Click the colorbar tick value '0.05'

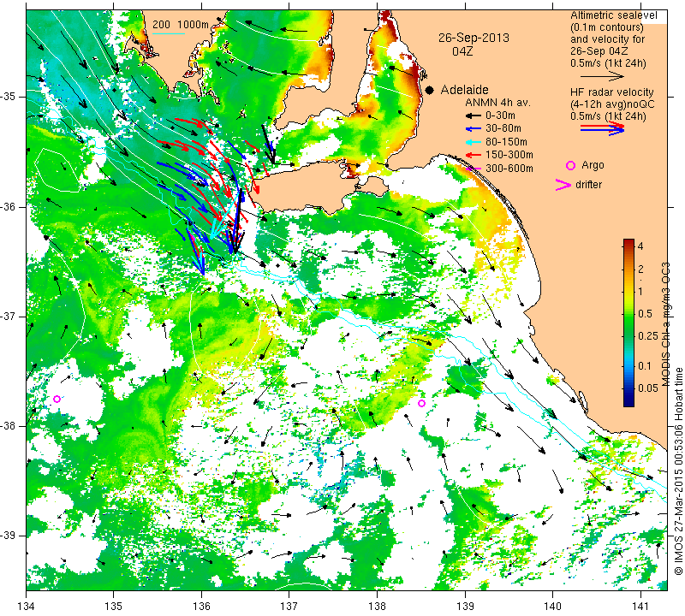(648, 388)
